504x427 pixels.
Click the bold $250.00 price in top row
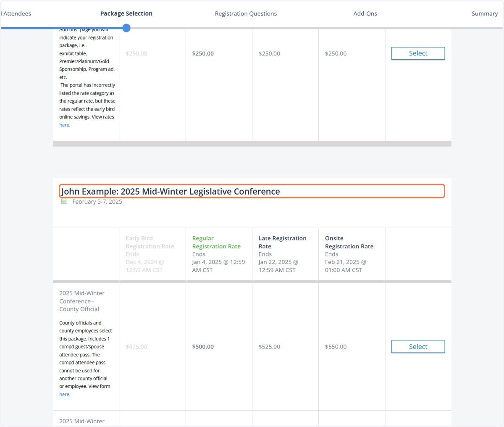[x=203, y=53]
